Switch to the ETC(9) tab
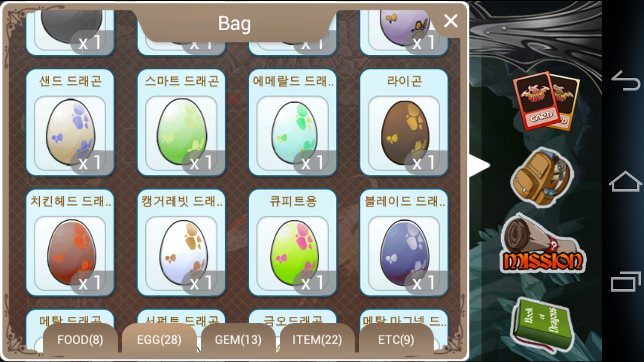644x362 pixels. [x=396, y=340]
